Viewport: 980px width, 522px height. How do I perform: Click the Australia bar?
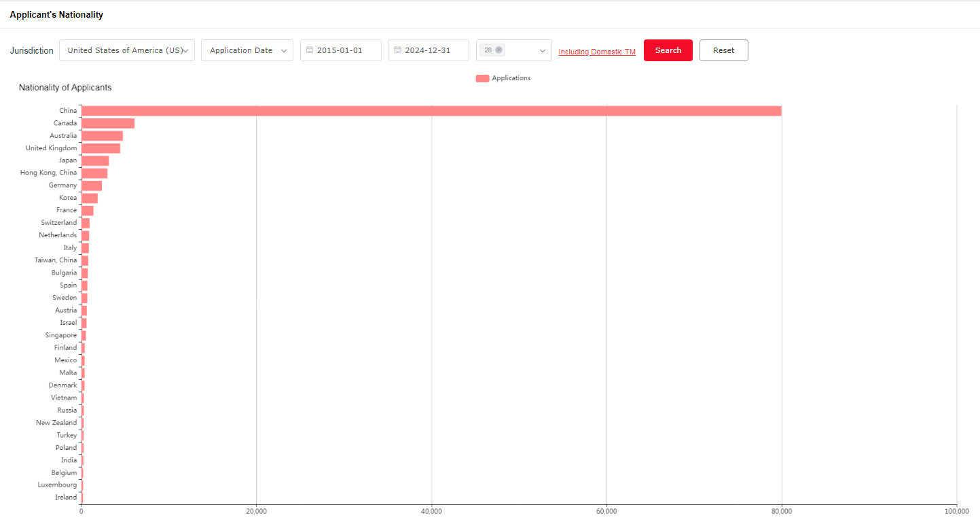pos(102,136)
